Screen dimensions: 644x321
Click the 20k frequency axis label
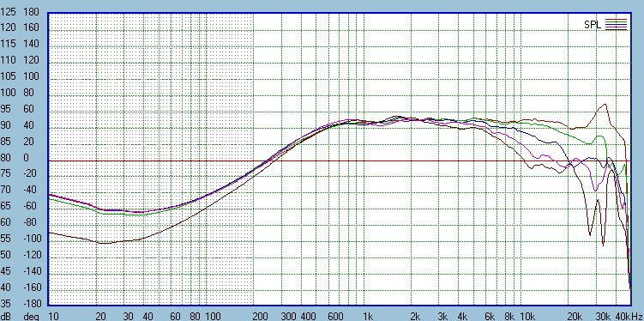point(575,316)
